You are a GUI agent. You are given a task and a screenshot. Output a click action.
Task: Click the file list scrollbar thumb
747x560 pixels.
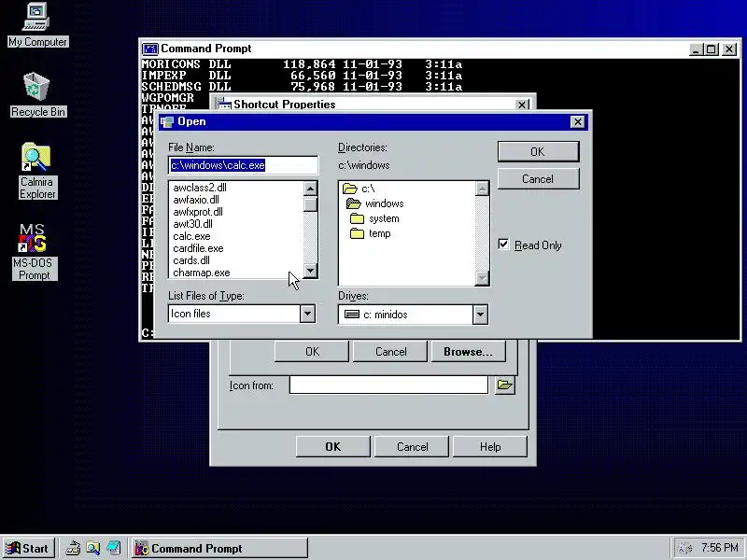[311, 203]
